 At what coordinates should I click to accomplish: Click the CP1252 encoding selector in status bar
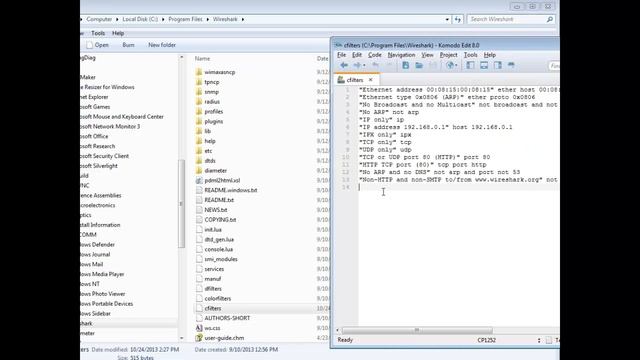click(487, 340)
